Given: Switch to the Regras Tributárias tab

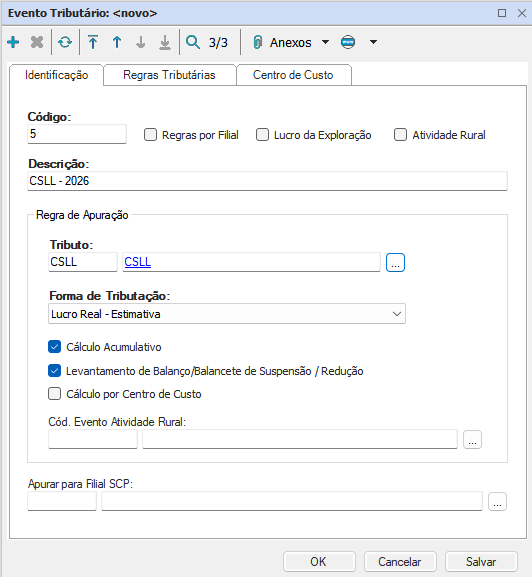Looking at the screenshot, I should (170, 75).
